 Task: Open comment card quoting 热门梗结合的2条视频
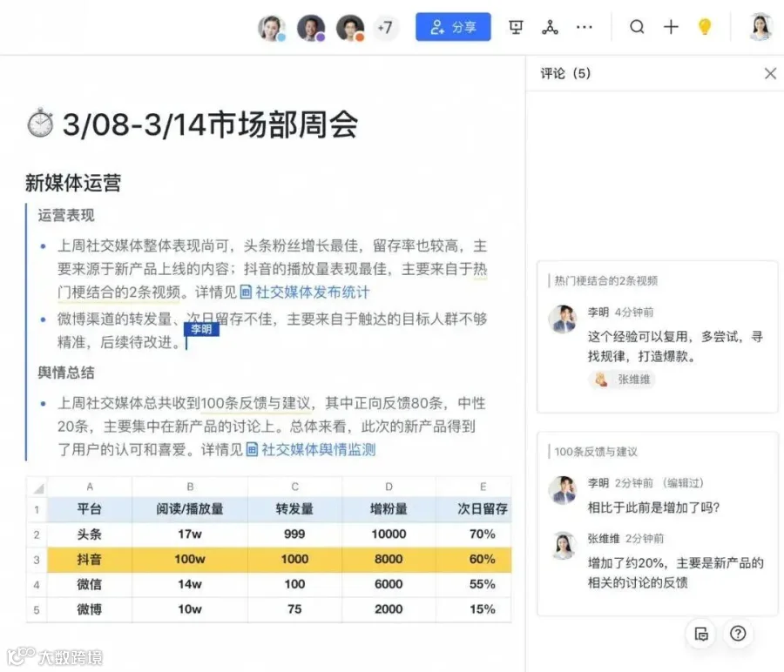(x=657, y=337)
